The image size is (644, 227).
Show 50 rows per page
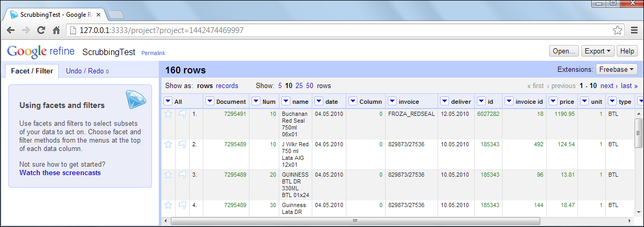coord(310,85)
